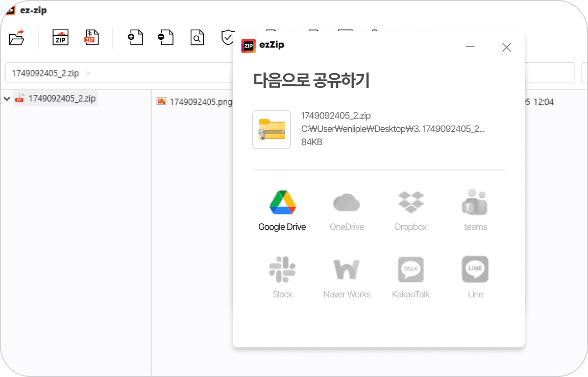
Task: Click the ezZip logo in the dialog title
Action: [x=248, y=46]
